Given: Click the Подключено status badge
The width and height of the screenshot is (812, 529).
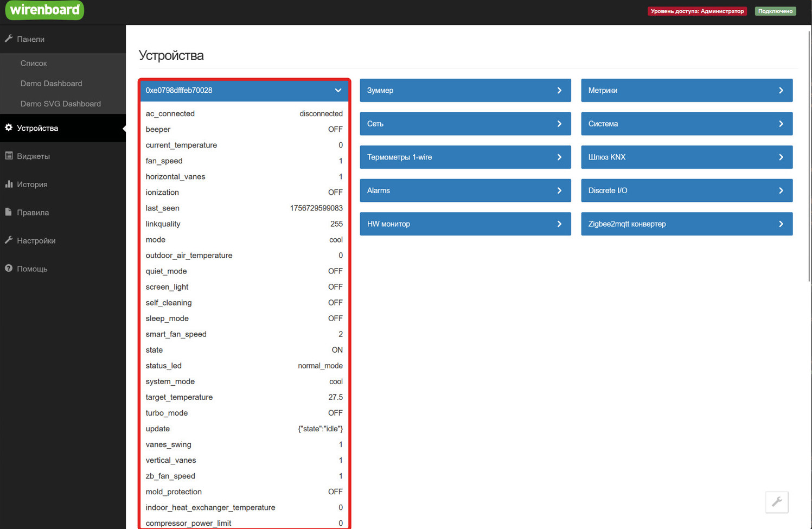Looking at the screenshot, I should click(x=775, y=11).
